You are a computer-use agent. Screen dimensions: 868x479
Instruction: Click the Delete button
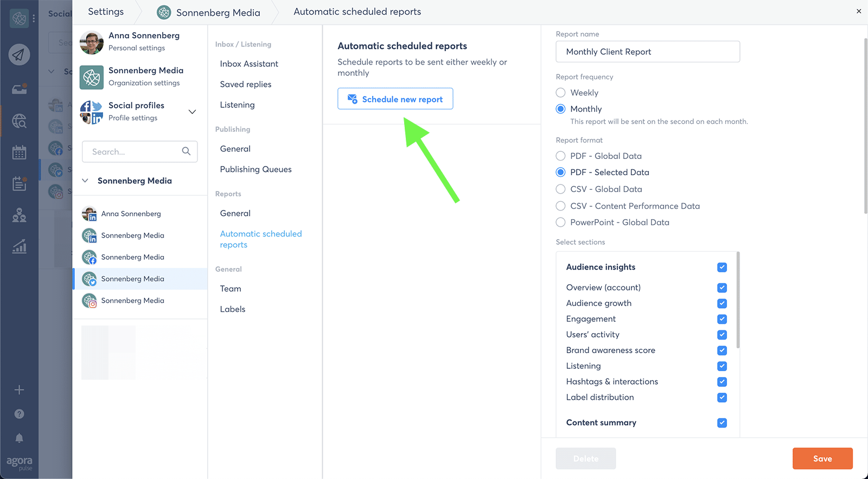coord(586,458)
